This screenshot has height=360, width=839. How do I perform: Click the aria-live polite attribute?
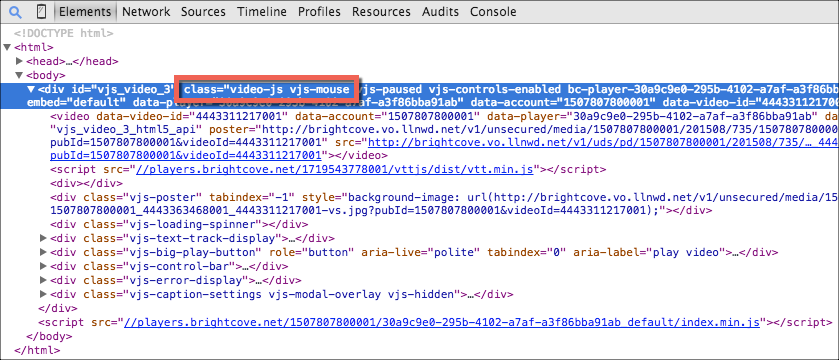[x=421, y=252]
